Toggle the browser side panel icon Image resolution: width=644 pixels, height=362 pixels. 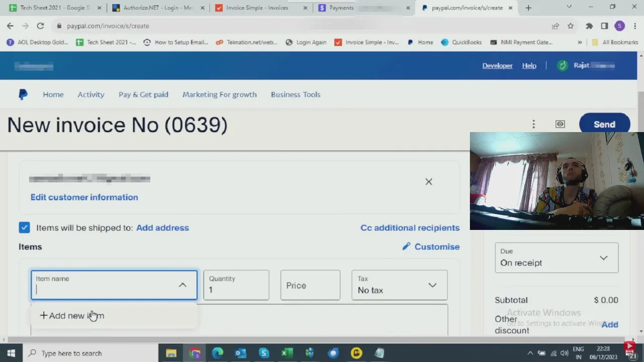click(604, 26)
